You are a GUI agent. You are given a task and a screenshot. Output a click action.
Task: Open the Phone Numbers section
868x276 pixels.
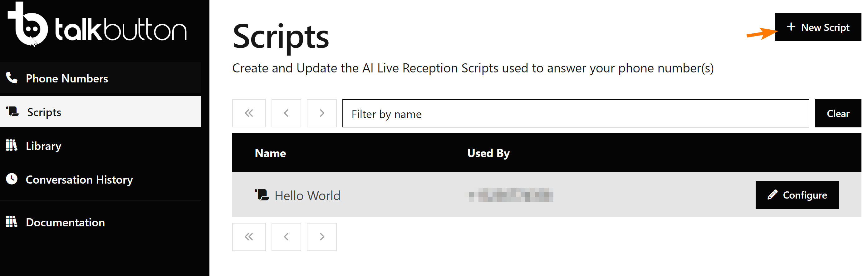point(67,78)
